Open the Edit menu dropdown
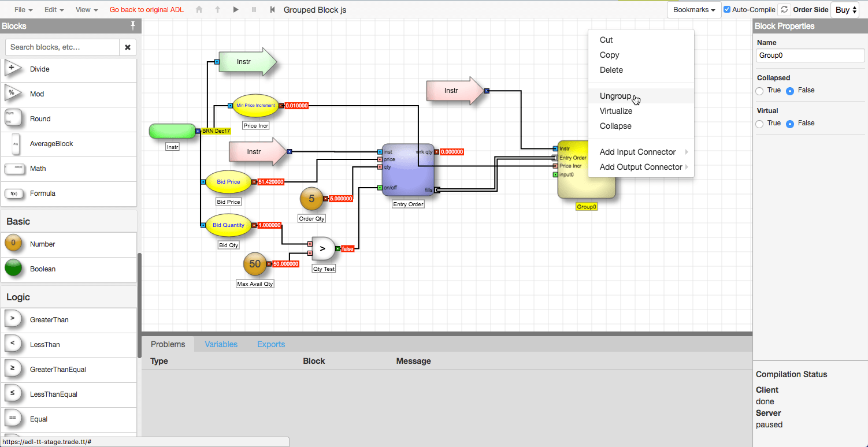 (54, 10)
